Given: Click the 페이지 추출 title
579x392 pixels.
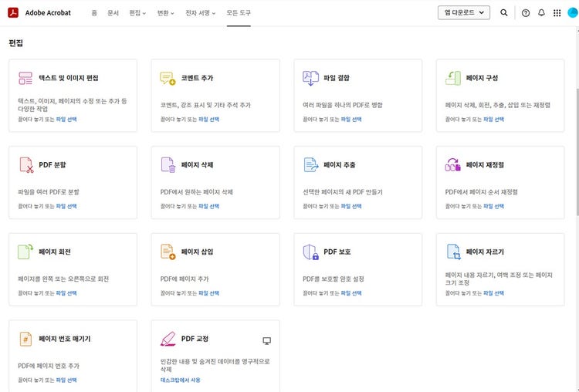Looking at the screenshot, I should tap(340, 164).
